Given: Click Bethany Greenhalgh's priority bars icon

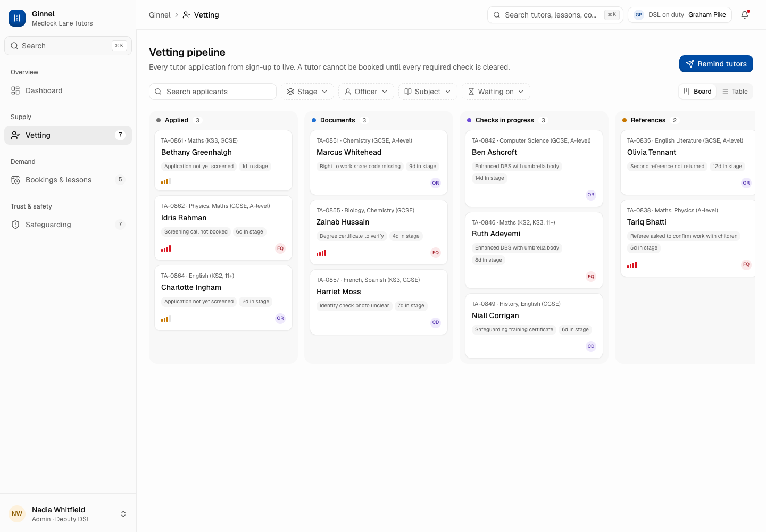Looking at the screenshot, I should 166,181.
